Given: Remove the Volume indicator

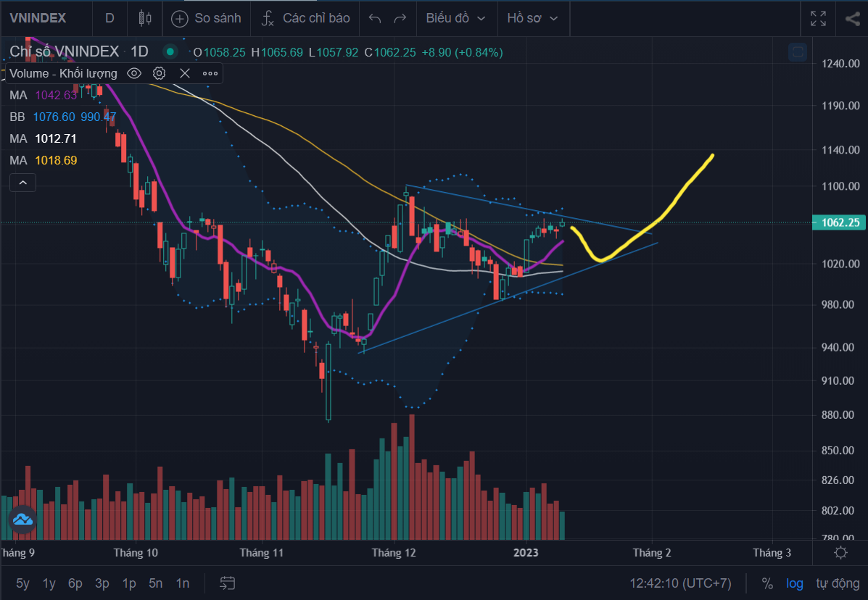Looking at the screenshot, I should coord(185,73).
